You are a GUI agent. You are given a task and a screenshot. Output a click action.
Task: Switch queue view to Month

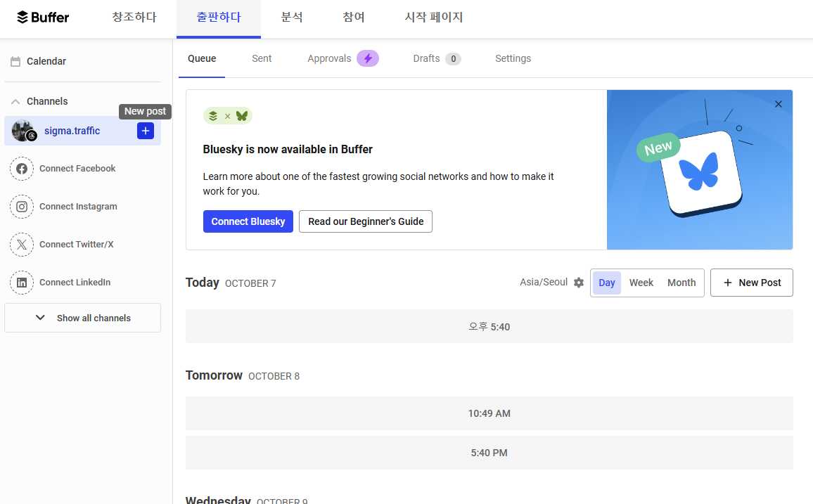[681, 283]
